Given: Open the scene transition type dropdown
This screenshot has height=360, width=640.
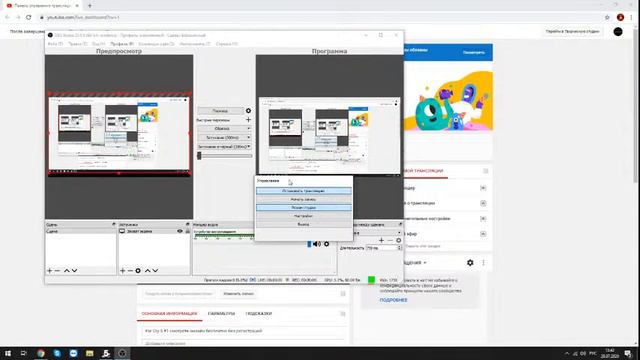Looking at the screenshot, I should pos(378,233).
